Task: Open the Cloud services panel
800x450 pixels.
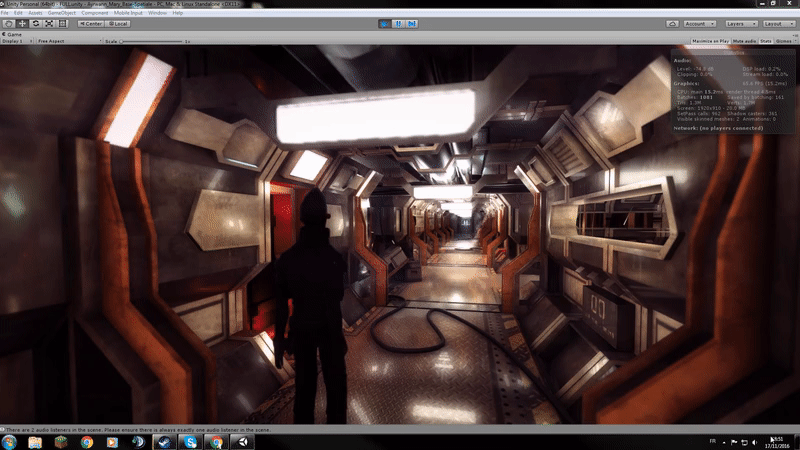Action: (x=672, y=23)
